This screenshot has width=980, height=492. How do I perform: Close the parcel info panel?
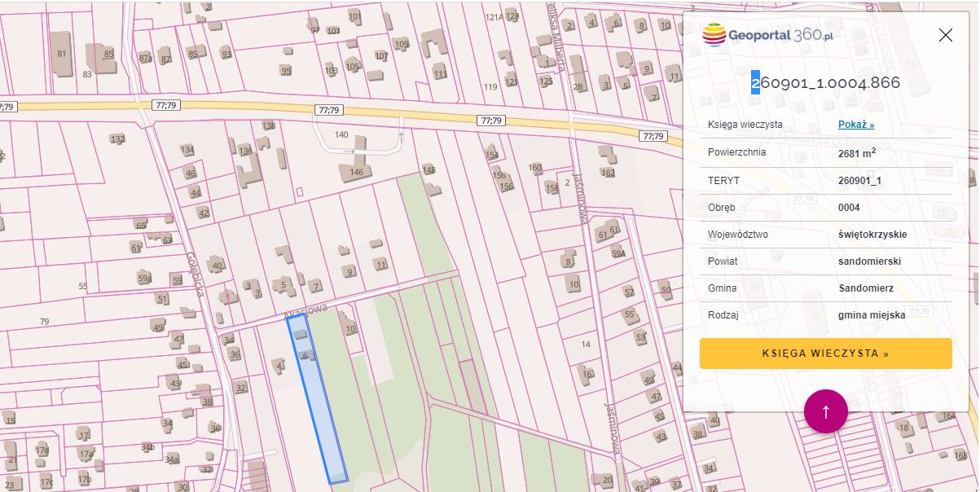tap(945, 35)
